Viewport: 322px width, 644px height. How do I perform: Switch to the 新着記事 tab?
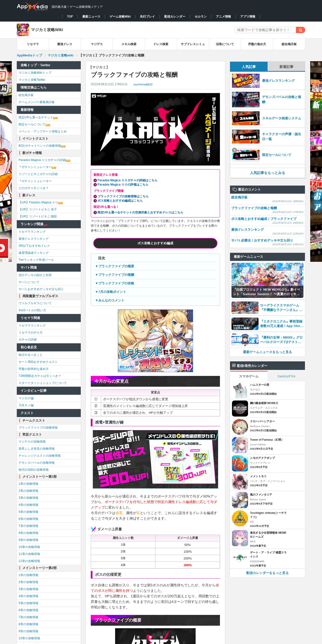click(286, 67)
